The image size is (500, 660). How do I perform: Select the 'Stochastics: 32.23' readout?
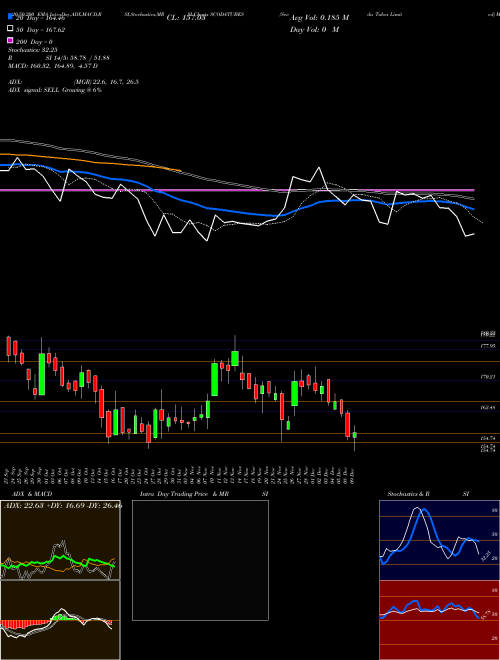(33, 50)
